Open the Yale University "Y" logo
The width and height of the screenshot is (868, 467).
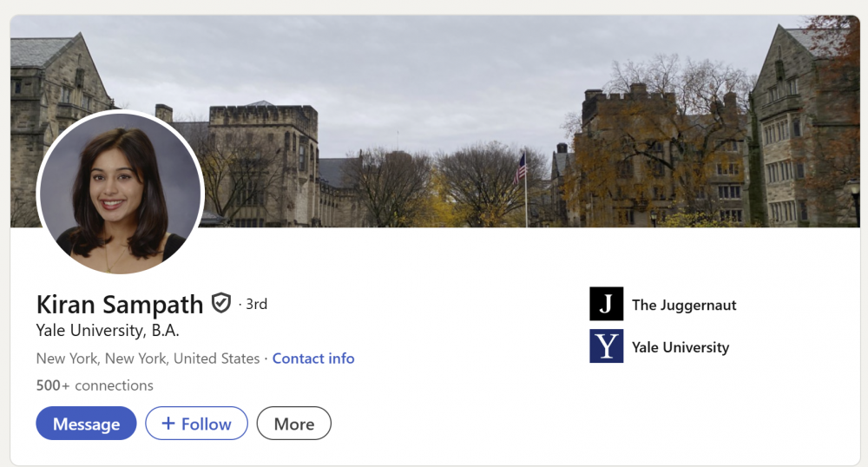click(x=606, y=346)
